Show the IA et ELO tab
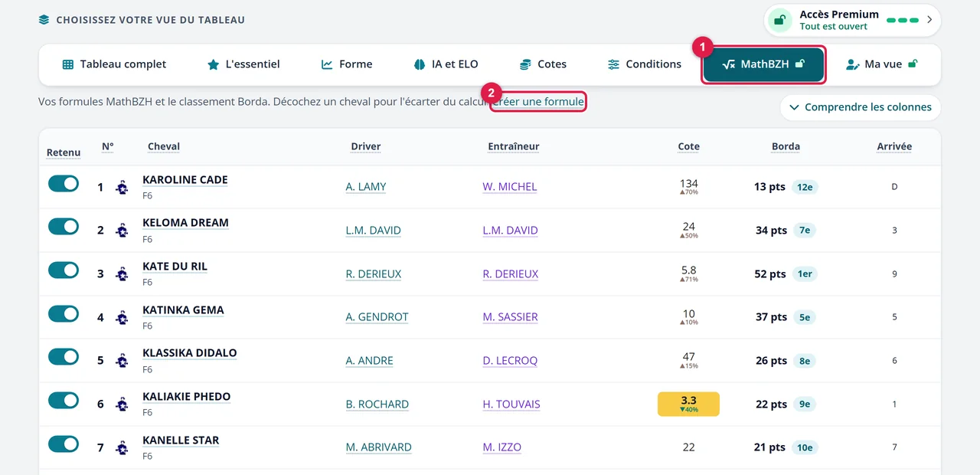 446,64
